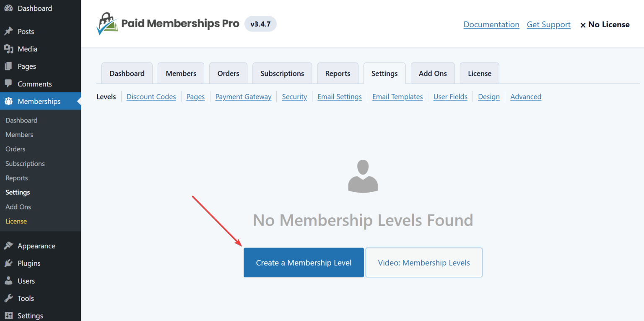Viewport: 644px width, 321px height.
Task: Click the Users icon in sidebar
Action: tap(10, 281)
